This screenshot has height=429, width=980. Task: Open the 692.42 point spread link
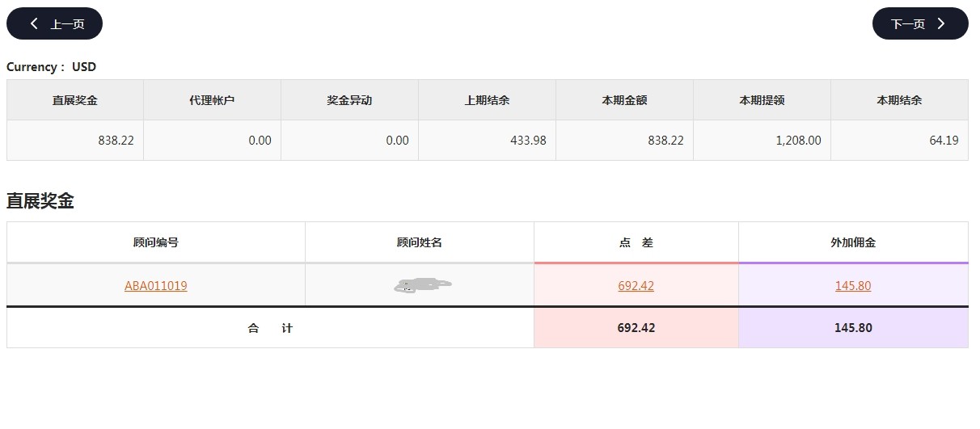(636, 285)
